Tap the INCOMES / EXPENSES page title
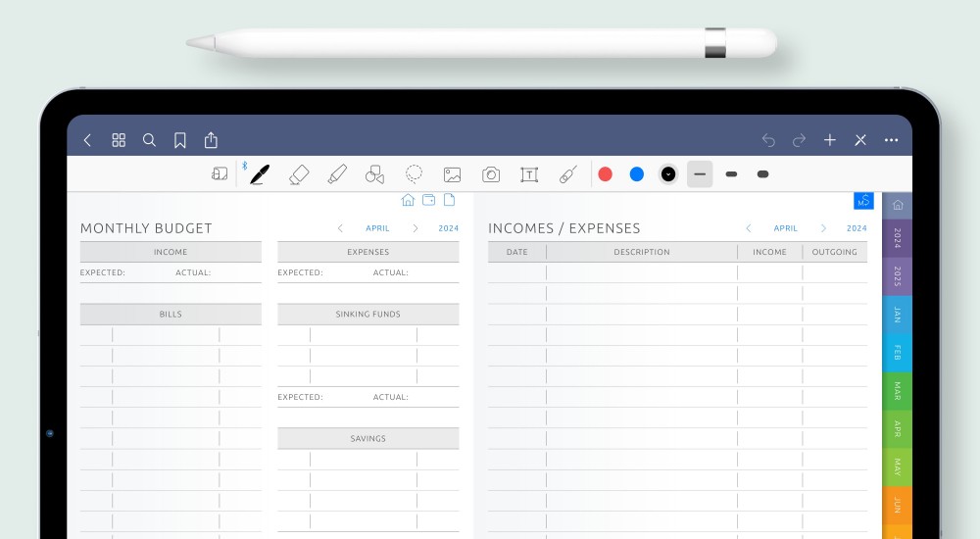This screenshot has width=980, height=539. [x=564, y=228]
